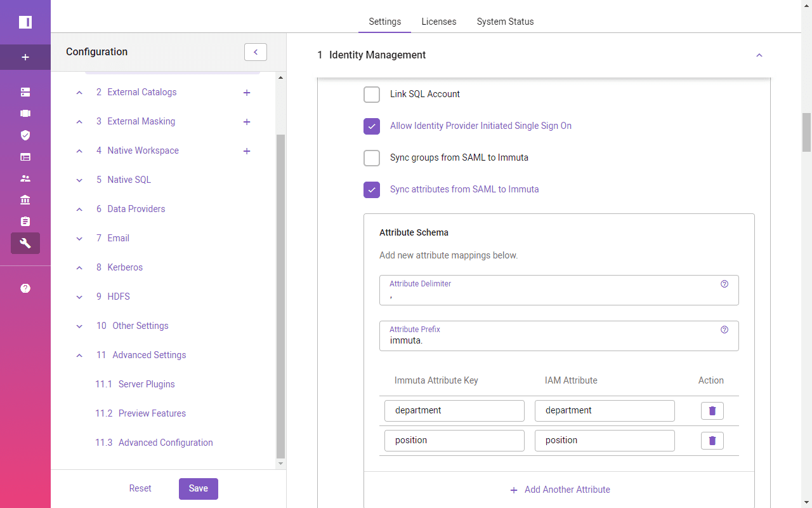Toggle Native Workspace tree chevron
Viewport: 812px width, 508px height.
coord(79,151)
